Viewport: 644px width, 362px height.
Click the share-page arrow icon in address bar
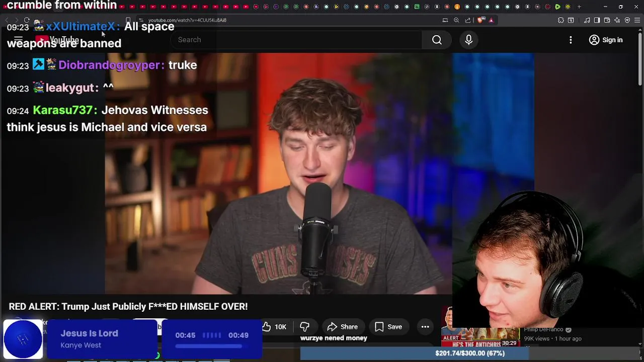[x=468, y=20]
